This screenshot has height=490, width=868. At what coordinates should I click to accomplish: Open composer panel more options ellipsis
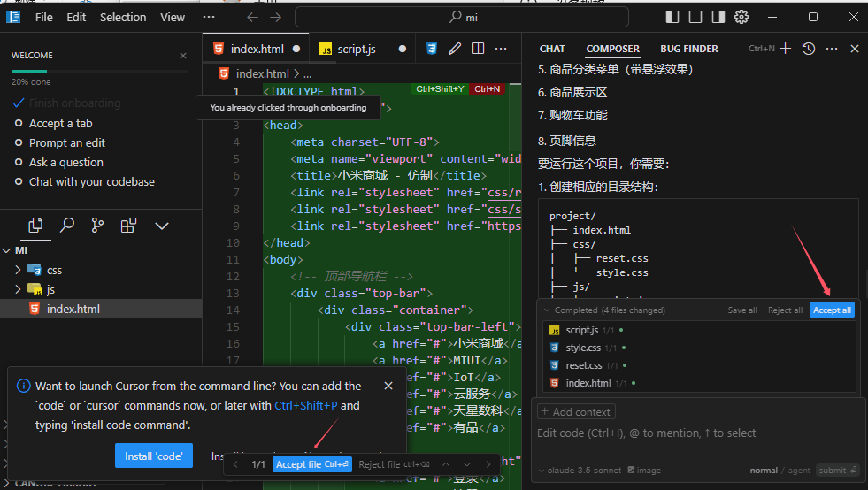coord(832,49)
